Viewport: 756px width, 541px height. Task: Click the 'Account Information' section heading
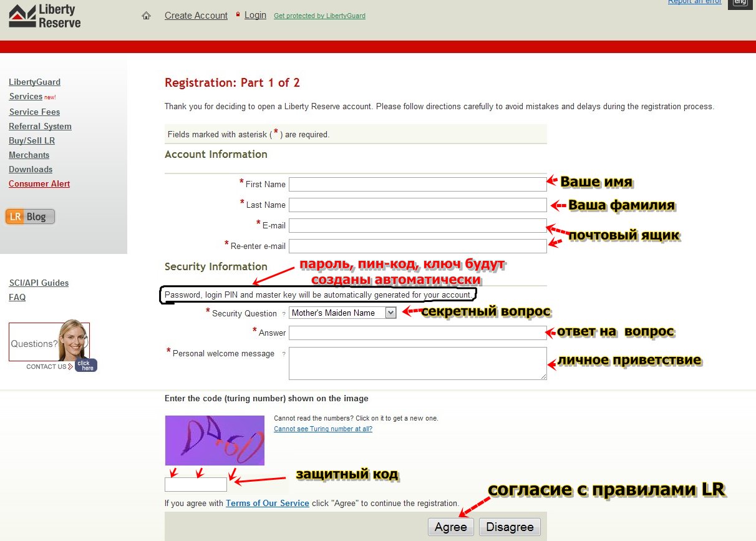[x=216, y=154]
